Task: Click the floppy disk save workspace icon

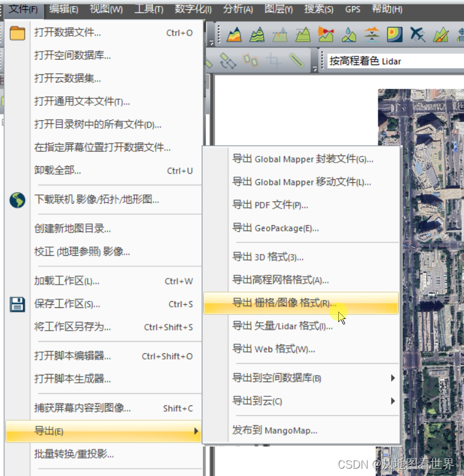Action: (x=17, y=304)
